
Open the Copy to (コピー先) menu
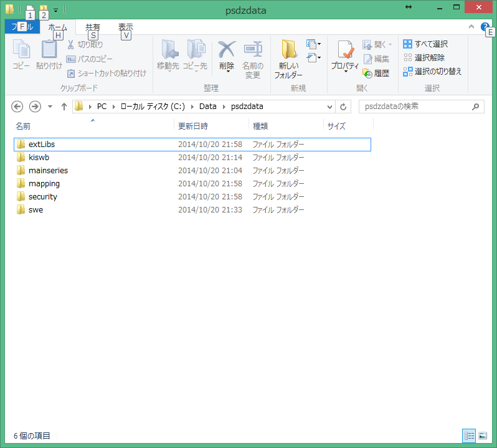click(x=195, y=55)
